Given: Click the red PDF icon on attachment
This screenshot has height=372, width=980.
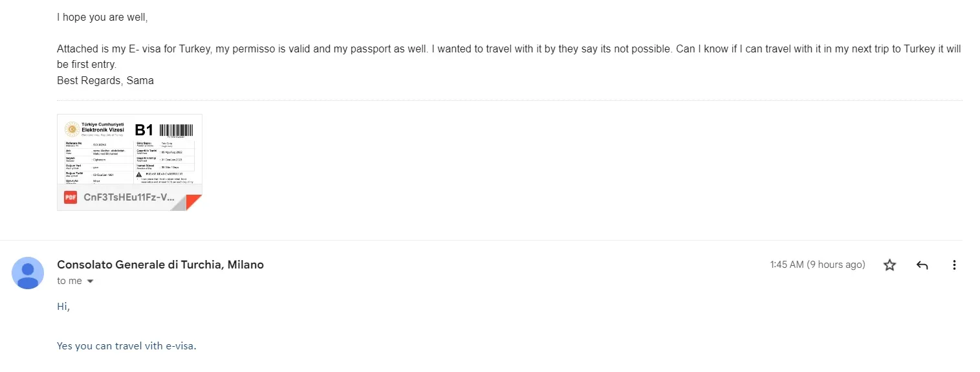Looking at the screenshot, I should pyautogui.click(x=71, y=197).
